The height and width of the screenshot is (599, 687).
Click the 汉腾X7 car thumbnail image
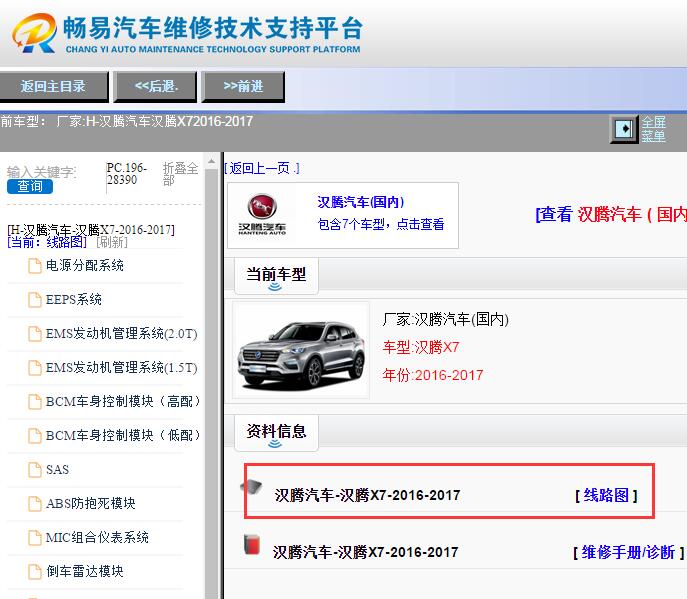301,350
